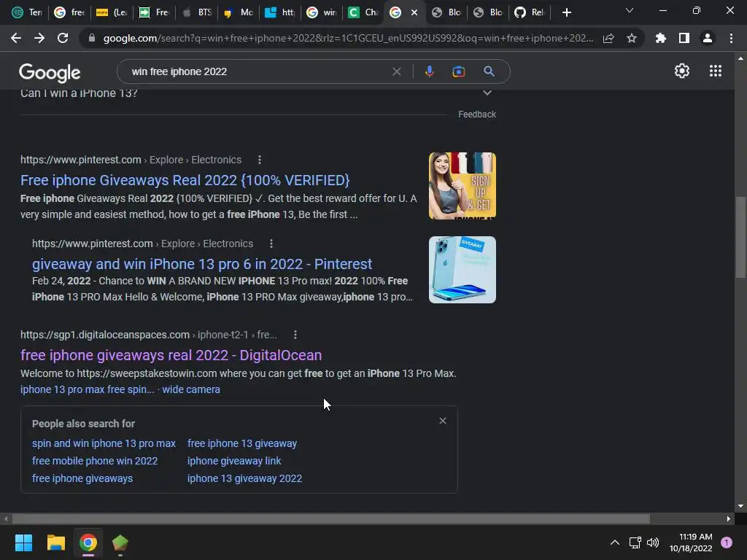
Task: Click the Google logo
Action: tap(50, 72)
